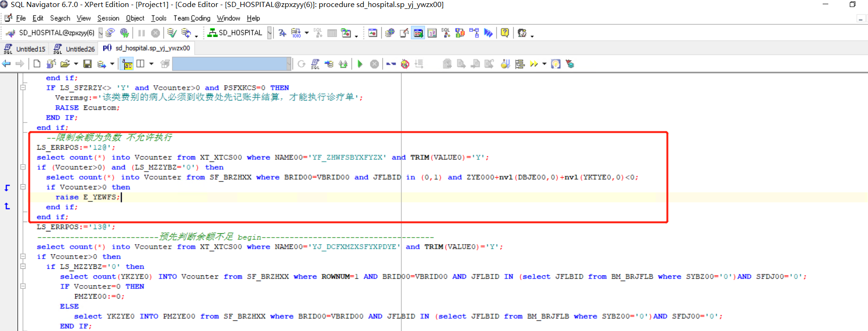Viewport: 868px width, 331px height.
Task: Open the Search menu
Action: coord(60,18)
